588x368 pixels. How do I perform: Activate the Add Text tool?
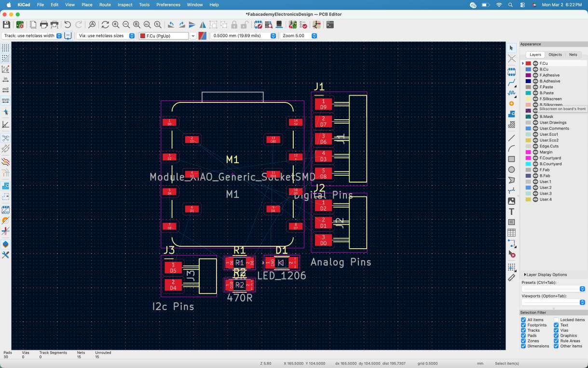511,212
